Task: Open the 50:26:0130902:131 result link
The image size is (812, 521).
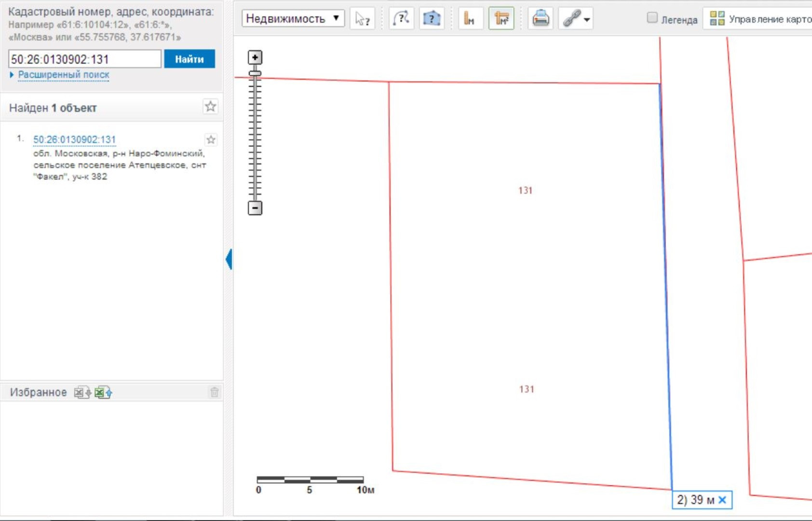Action: click(74, 139)
